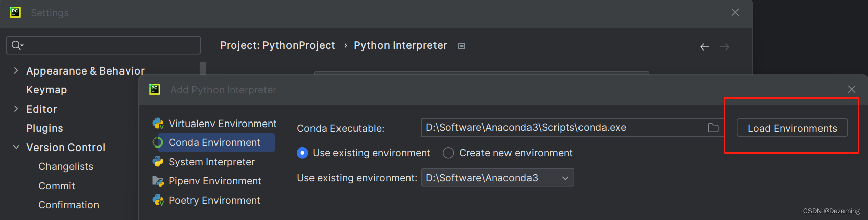
Task: Expand the Appearance & Behavior section
Action: click(16, 70)
